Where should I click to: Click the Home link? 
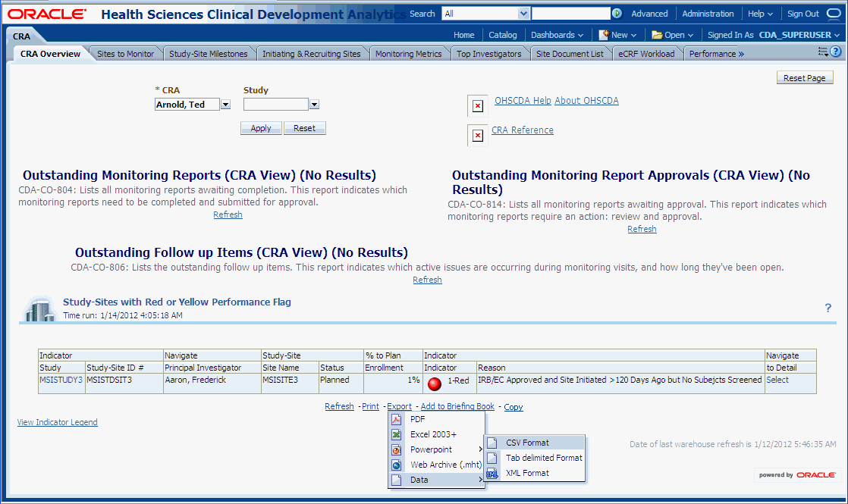click(463, 35)
